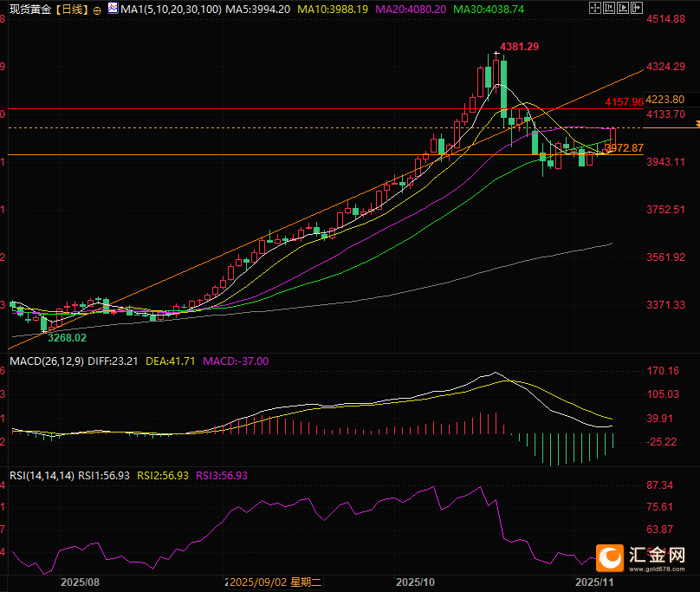This screenshot has height=592, width=700.
Task: Click the MA30:4038.74 value
Action: (489, 10)
